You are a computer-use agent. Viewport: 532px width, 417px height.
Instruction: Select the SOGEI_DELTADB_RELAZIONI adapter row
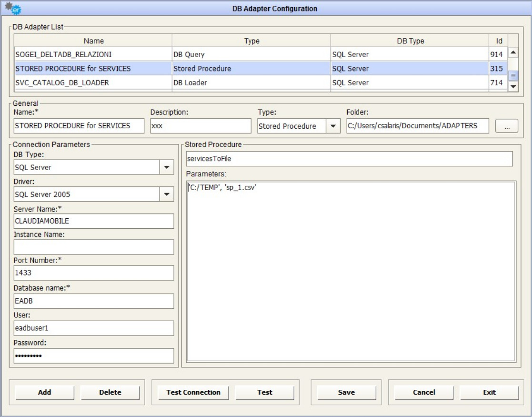coord(93,54)
